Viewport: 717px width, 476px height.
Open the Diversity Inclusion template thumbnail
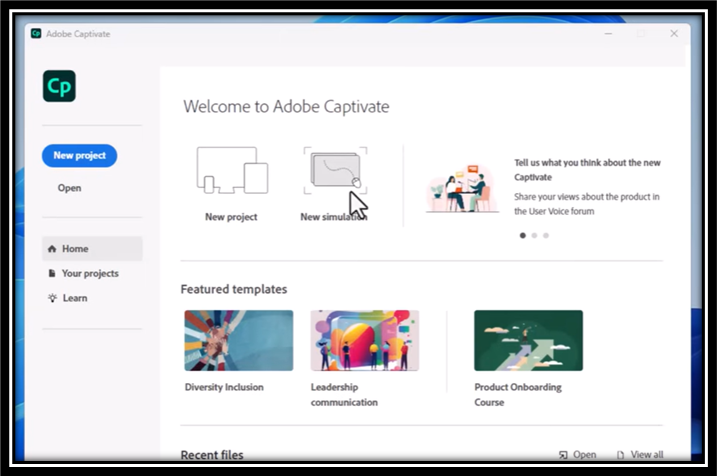click(238, 340)
